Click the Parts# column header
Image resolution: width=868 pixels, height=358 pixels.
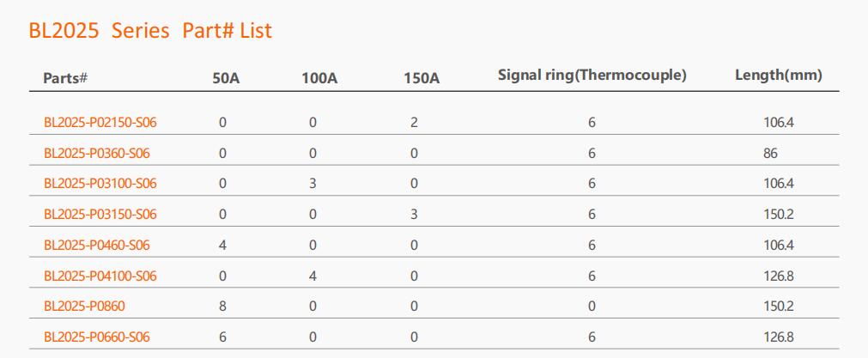click(x=65, y=78)
